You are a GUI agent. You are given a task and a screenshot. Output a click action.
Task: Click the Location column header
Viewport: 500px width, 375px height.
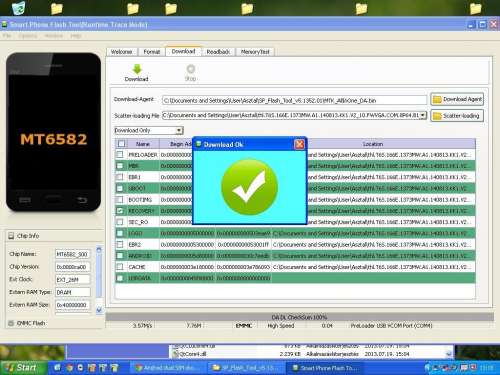(x=373, y=144)
